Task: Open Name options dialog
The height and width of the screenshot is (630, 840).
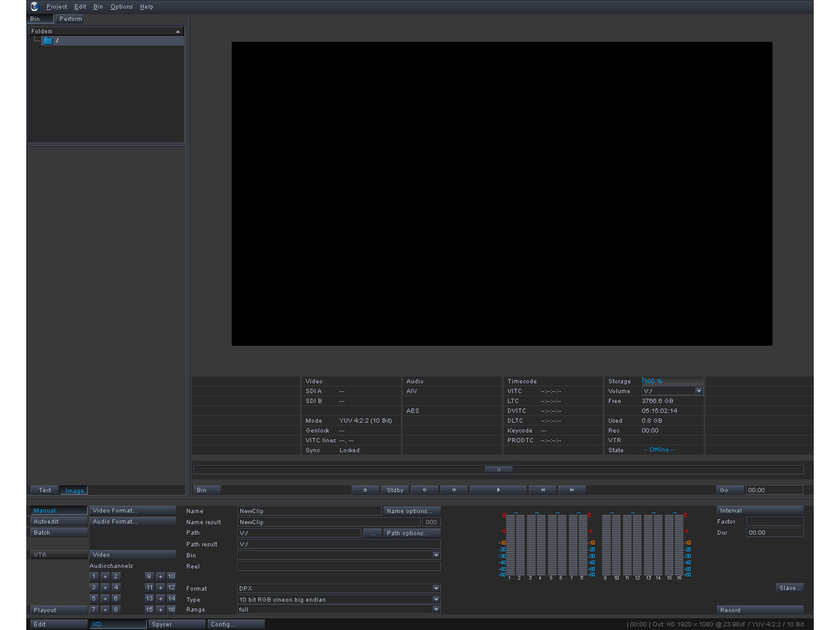Action: [x=411, y=511]
